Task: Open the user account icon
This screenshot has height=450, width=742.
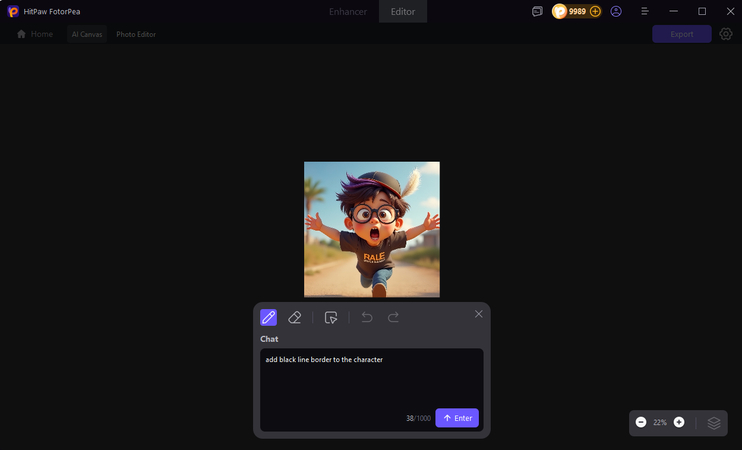Action: pyautogui.click(x=616, y=11)
